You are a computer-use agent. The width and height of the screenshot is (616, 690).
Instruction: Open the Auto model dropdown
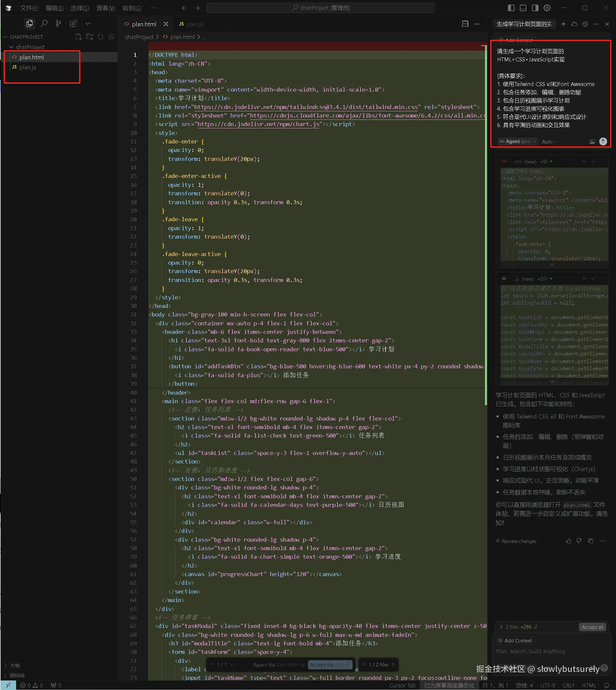[x=549, y=142]
